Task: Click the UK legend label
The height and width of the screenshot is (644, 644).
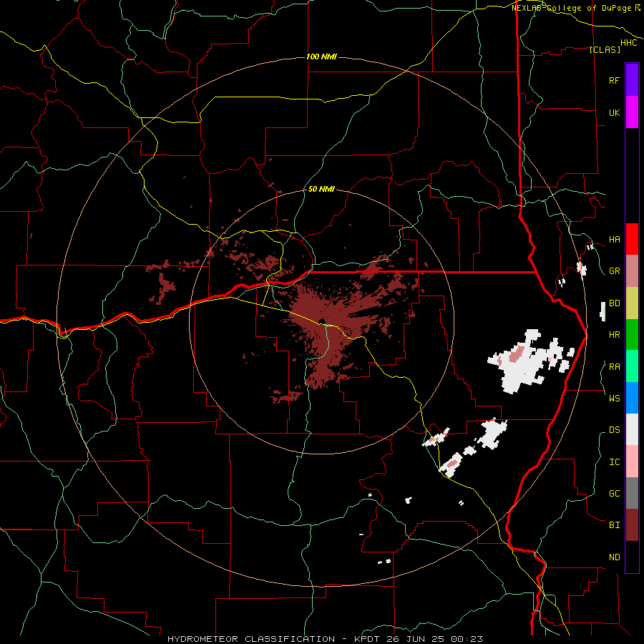Action: pos(614,112)
